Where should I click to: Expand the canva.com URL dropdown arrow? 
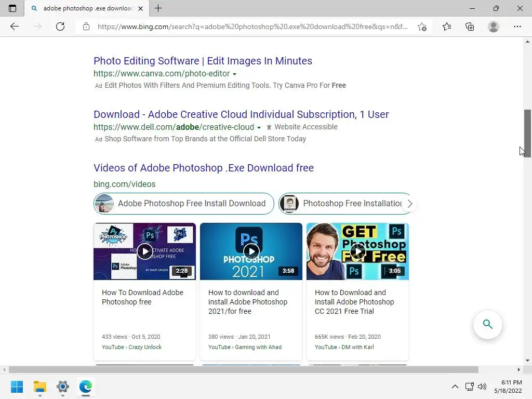point(234,74)
